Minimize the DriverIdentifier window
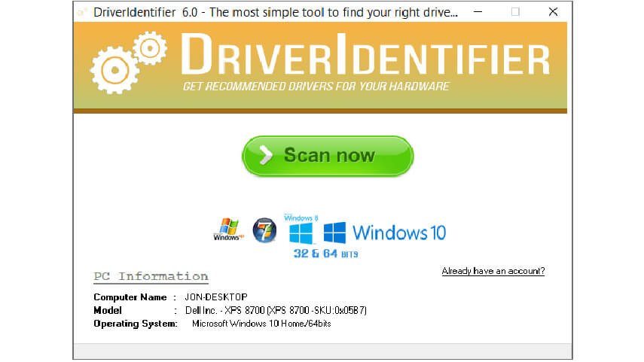The width and height of the screenshot is (644, 362). coord(478,12)
